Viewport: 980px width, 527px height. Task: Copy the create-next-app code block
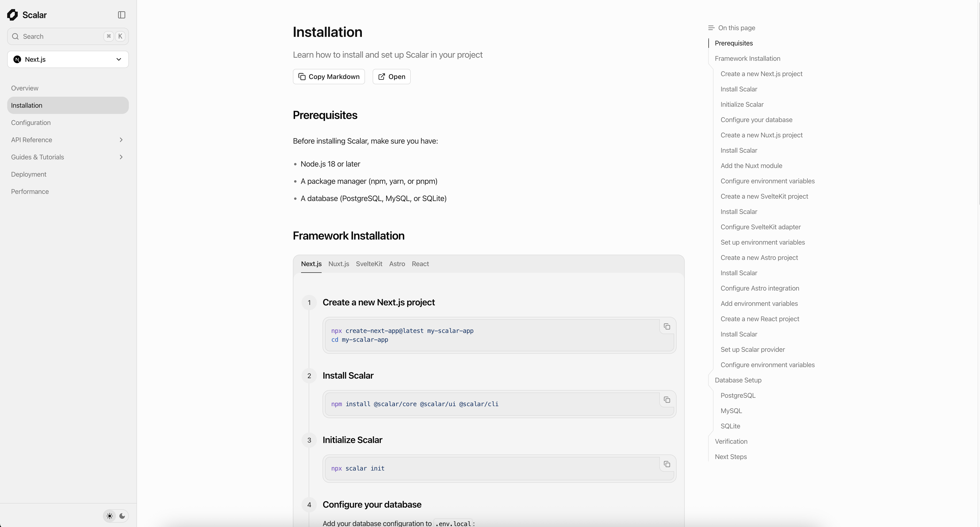click(667, 327)
